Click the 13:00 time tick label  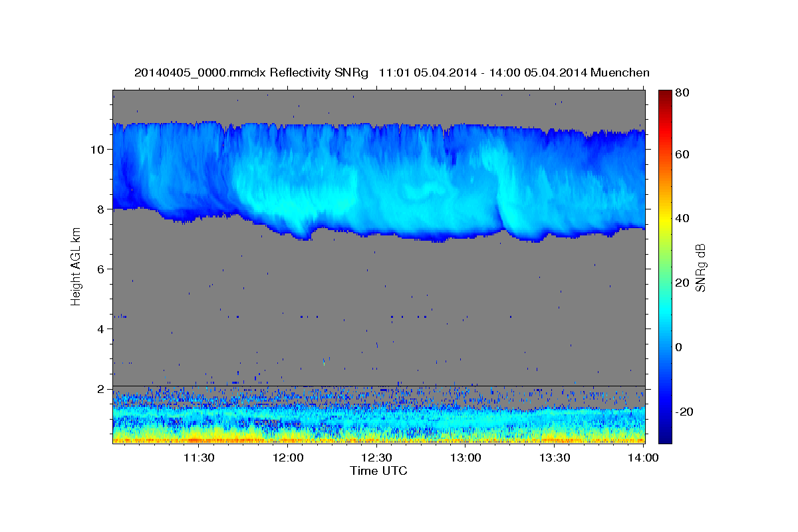coord(466,458)
